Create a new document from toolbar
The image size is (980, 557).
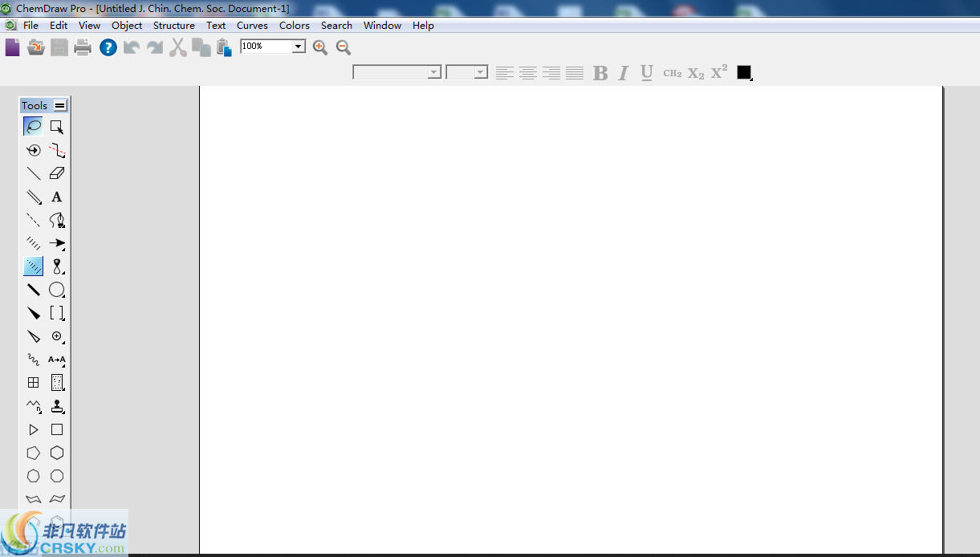(12, 47)
